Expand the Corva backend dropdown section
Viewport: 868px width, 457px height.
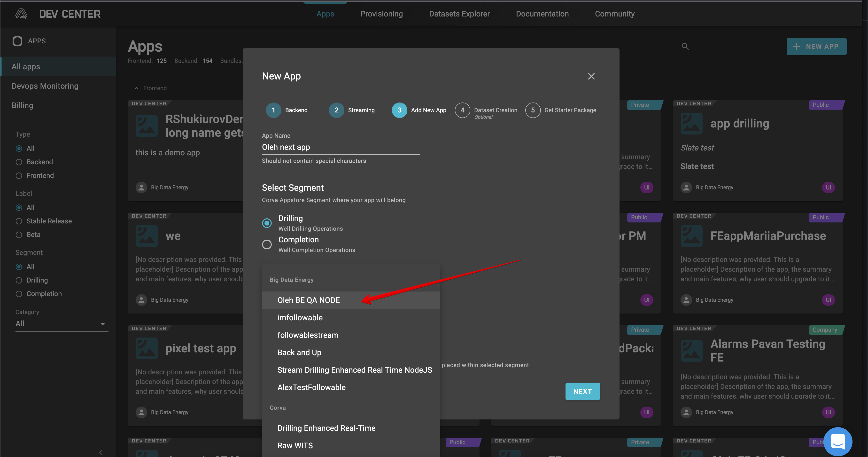[277, 408]
